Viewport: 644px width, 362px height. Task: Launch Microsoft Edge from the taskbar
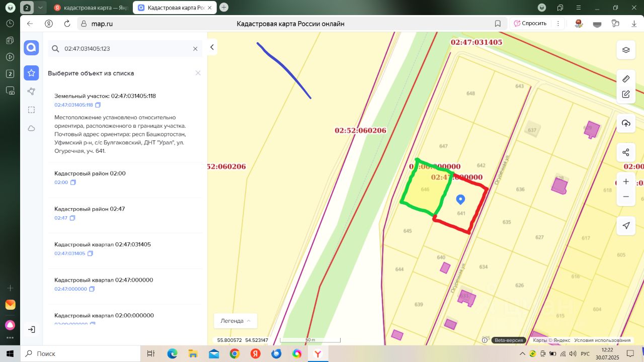(172, 353)
